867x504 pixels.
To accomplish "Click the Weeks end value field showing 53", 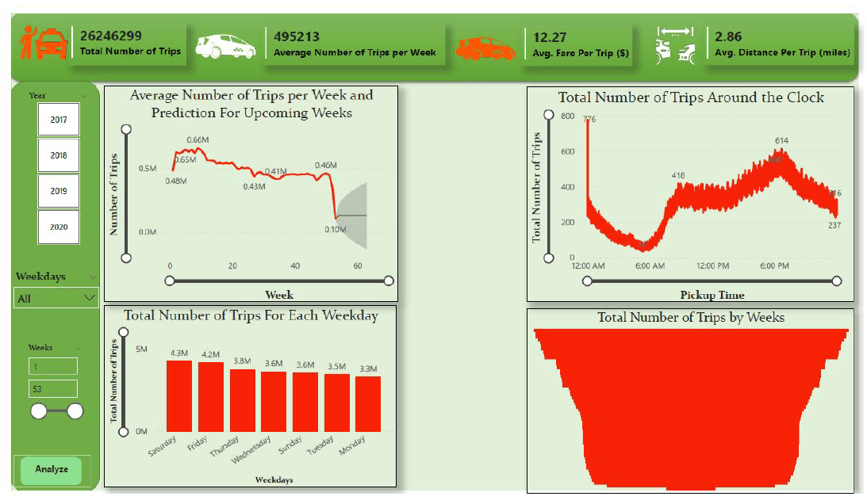I will (x=53, y=388).
